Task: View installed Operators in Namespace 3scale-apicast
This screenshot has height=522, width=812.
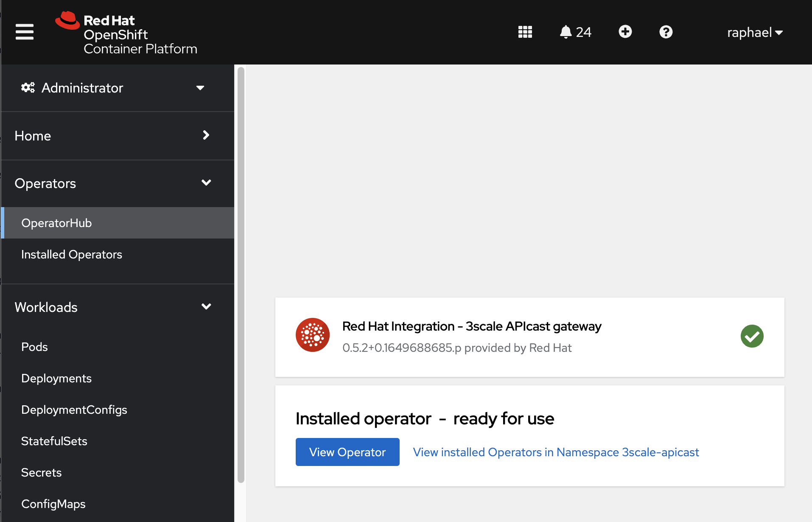Action: coord(556,452)
